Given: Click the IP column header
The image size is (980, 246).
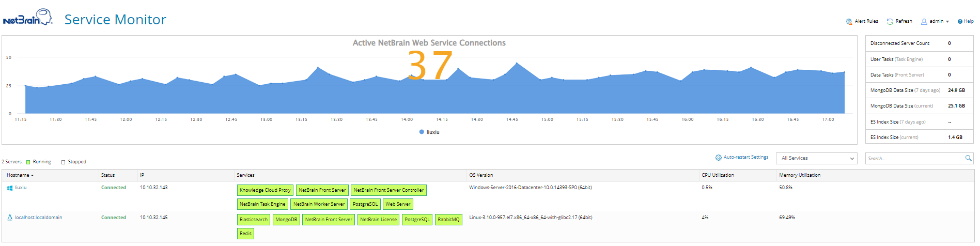Looking at the screenshot, I should 142,175.
